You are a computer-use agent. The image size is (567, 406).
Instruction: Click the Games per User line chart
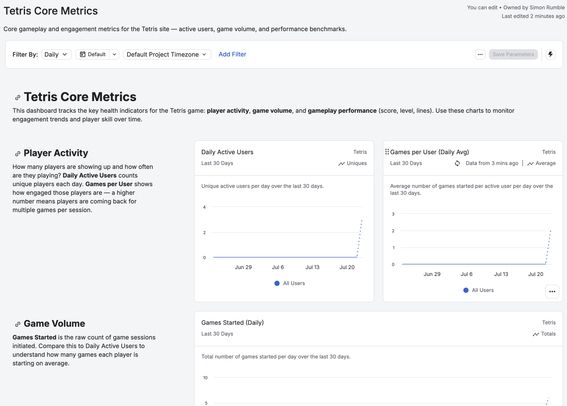[x=476, y=247]
